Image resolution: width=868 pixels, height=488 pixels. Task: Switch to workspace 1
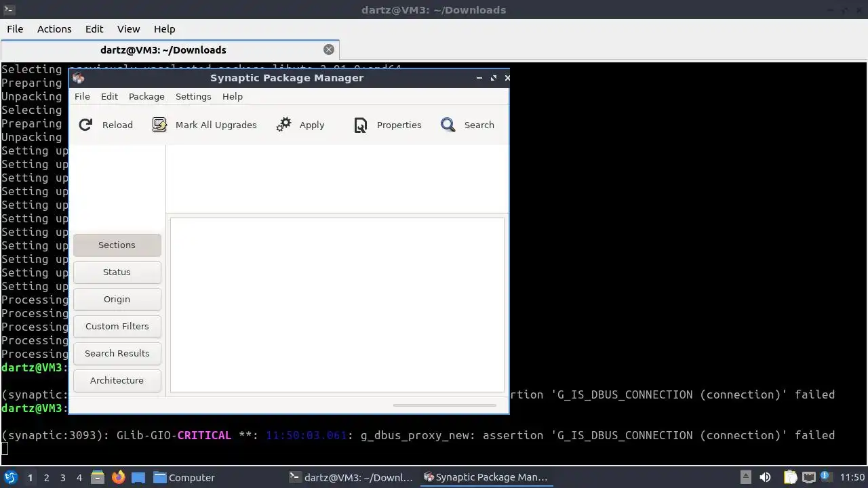tap(30, 477)
